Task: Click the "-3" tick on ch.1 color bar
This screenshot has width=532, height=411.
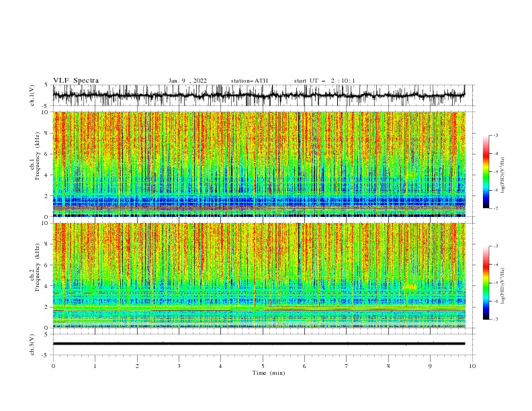Action: (x=495, y=135)
